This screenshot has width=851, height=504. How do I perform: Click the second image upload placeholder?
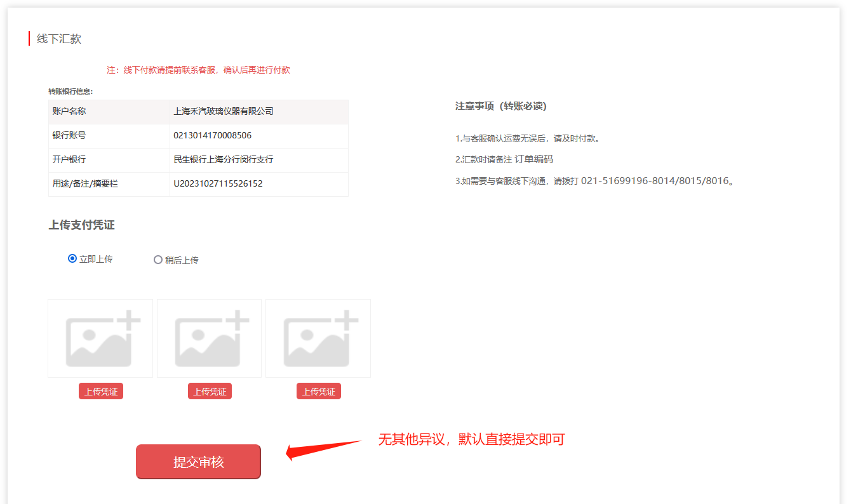[209, 338]
